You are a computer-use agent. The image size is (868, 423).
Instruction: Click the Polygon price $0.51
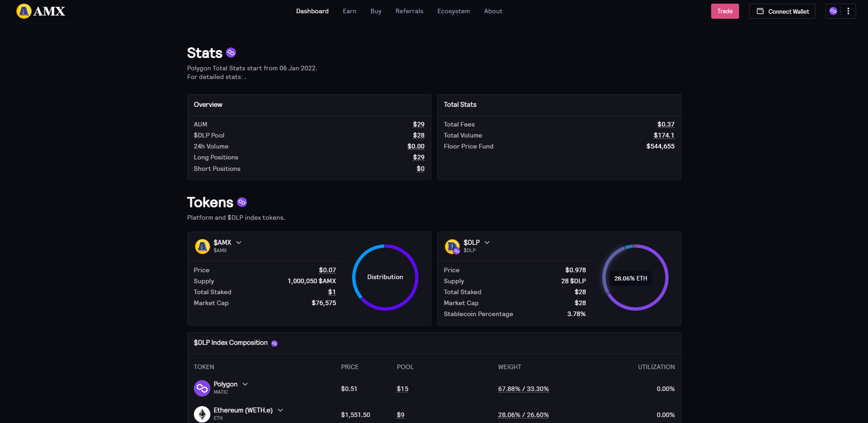[x=349, y=389]
